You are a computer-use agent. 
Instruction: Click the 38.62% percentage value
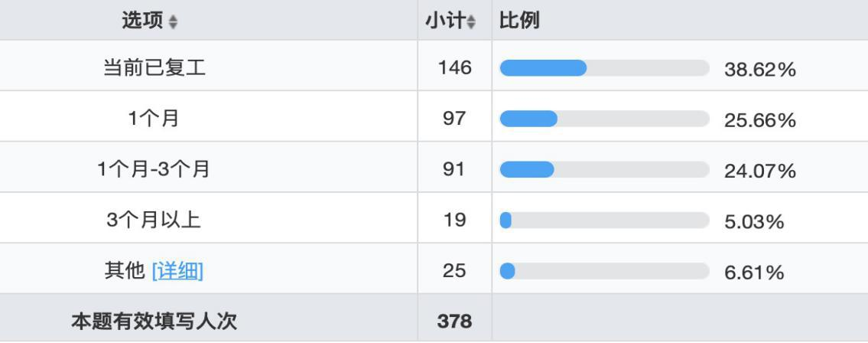point(760,70)
